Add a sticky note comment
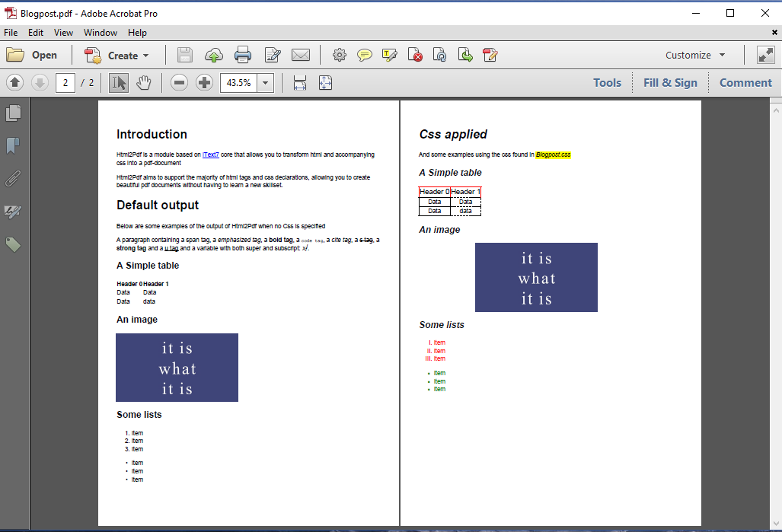Screen dimensions: 782x532 click(365, 55)
